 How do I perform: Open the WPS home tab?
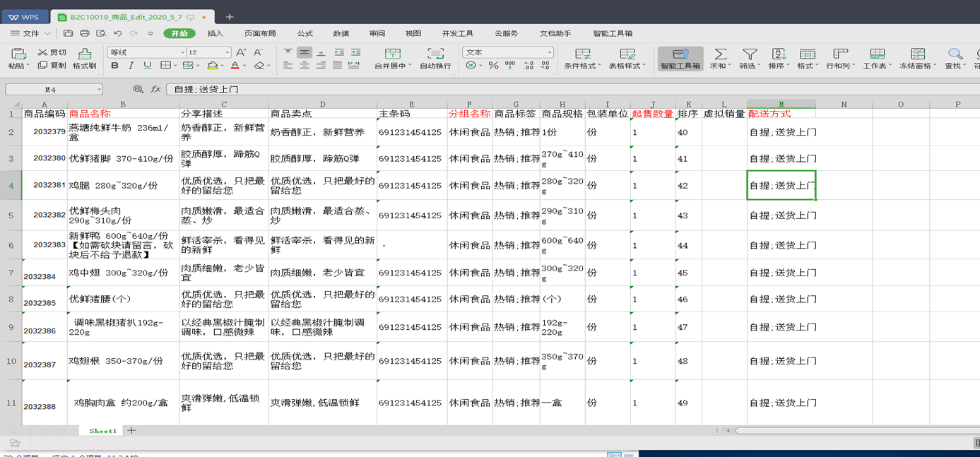coord(25,17)
